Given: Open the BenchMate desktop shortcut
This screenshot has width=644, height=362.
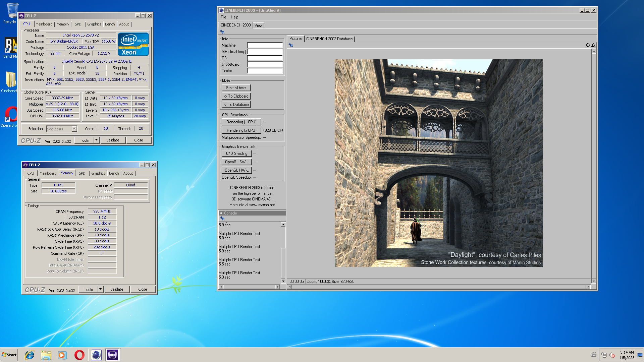Looking at the screenshot, I should pyautogui.click(x=11, y=48).
